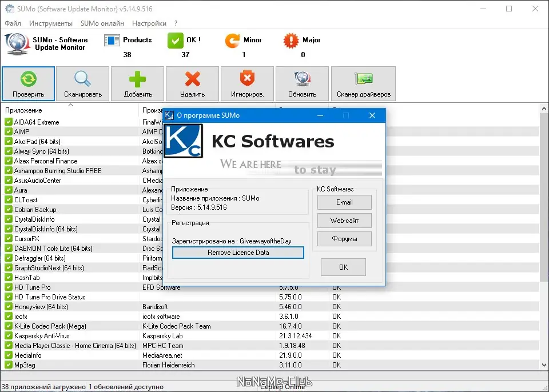Click the list scrollbar up arrow
549x392 pixels.
tap(544, 109)
